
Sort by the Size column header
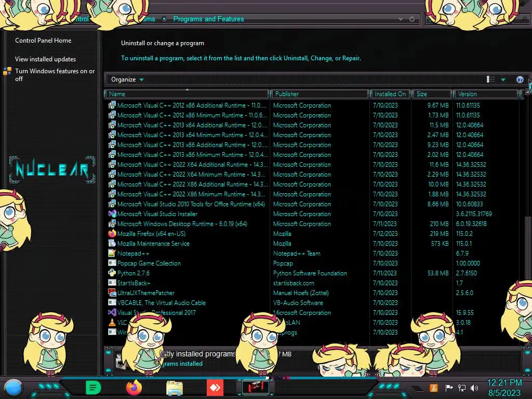[x=432, y=94]
